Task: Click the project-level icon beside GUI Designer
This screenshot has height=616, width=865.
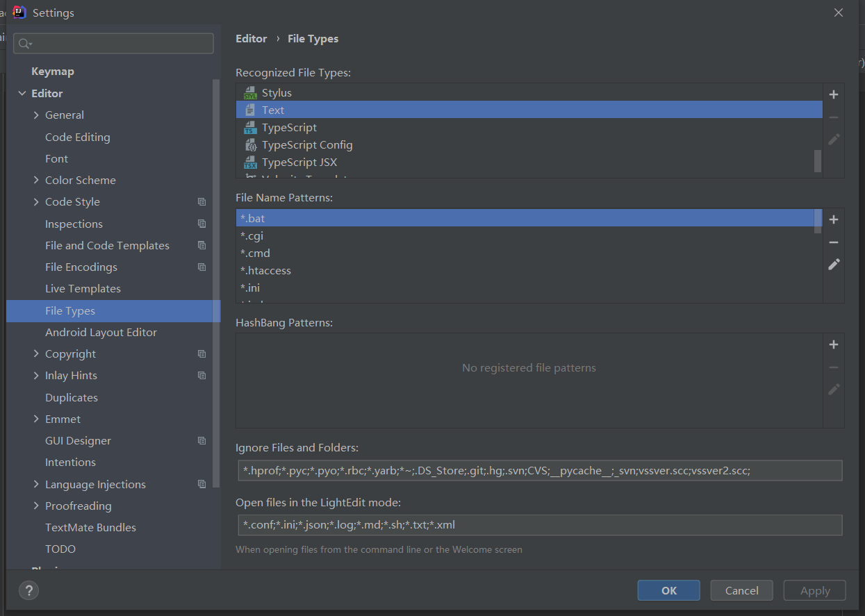Action: (x=201, y=441)
